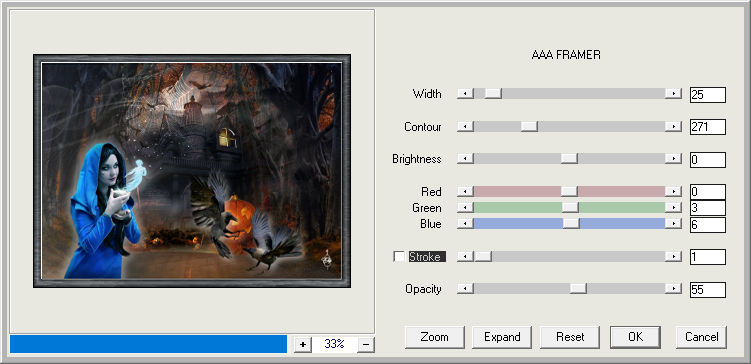Click the Width slider right arrow
751x364 pixels.
pyautogui.click(x=673, y=93)
